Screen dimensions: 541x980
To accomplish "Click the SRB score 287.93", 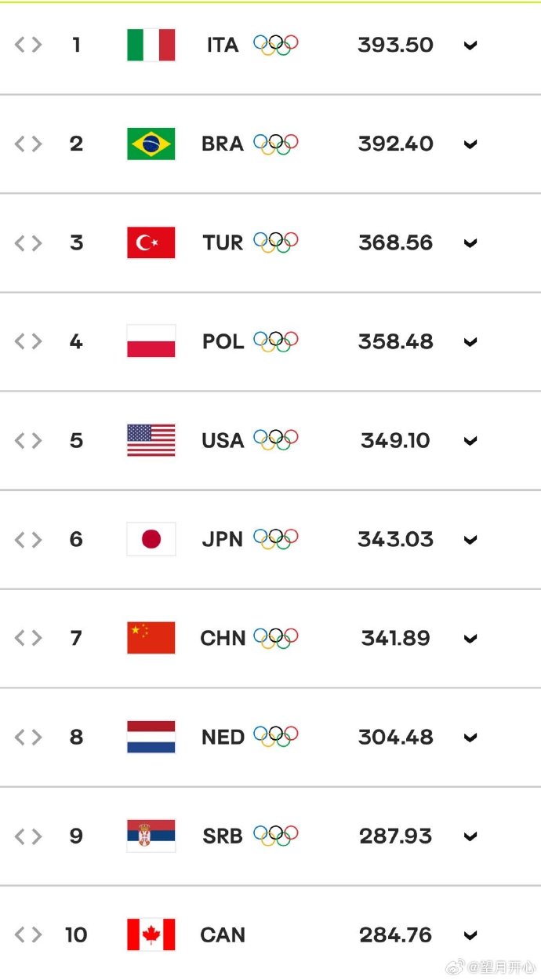I will tap(396, 836).
